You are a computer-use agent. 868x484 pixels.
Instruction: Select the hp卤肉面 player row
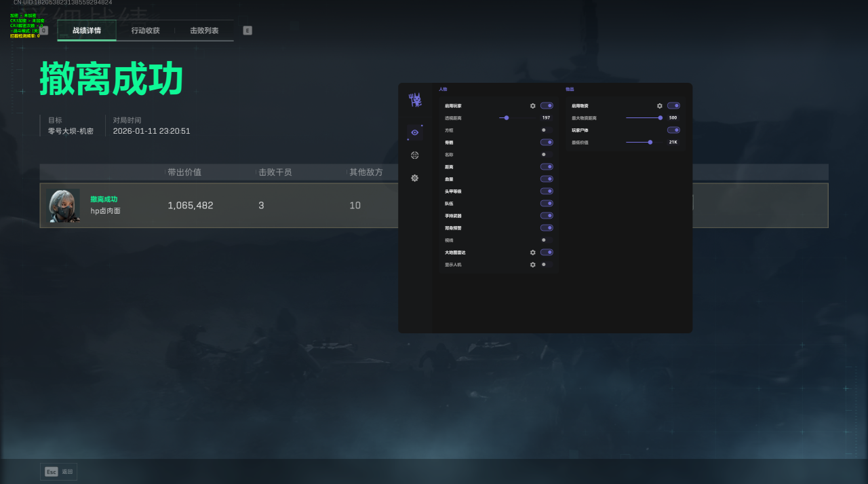271,205
